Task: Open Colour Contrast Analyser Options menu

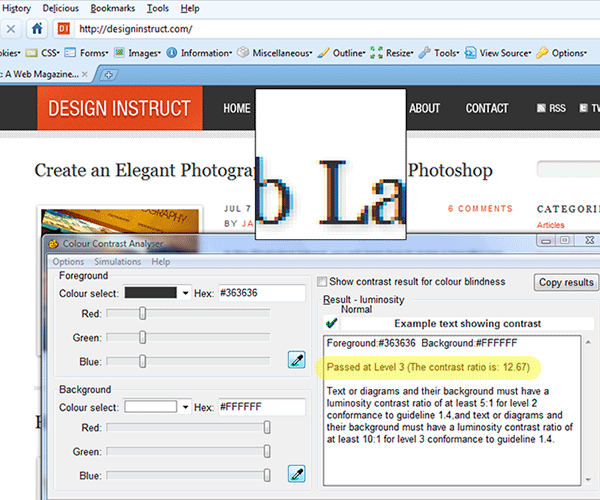Action: [68, 262]
